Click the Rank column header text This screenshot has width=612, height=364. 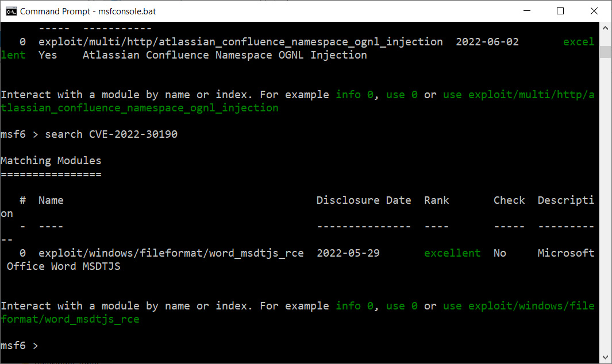pyautogui.click(x=436, y=200)
